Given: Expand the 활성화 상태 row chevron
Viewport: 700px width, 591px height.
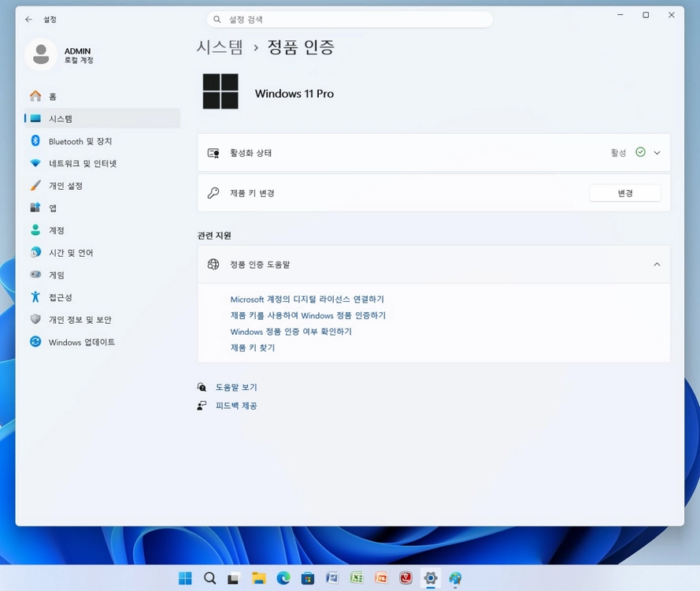Looking at the screenshot, I should (x=657, y=153).
